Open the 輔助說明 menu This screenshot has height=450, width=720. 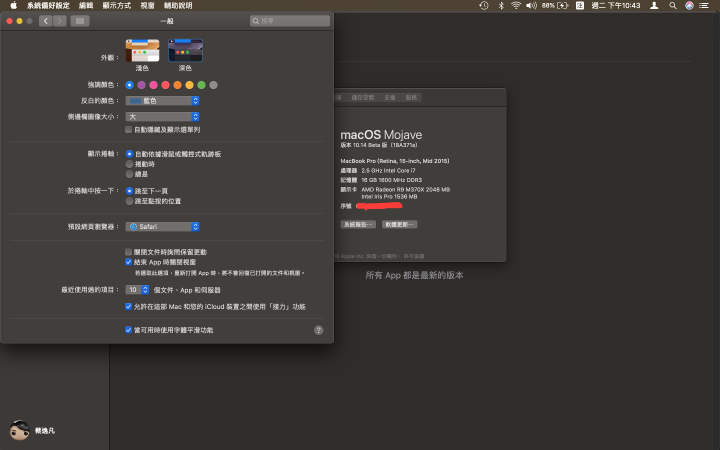[178, 6]
